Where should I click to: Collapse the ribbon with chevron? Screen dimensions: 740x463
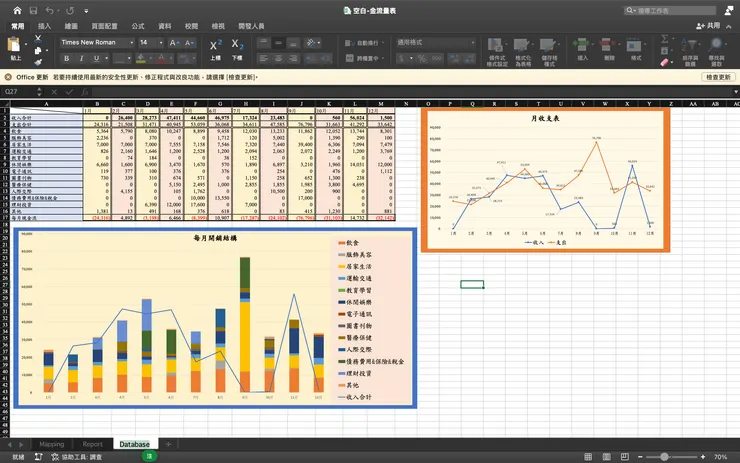(x=729, y=26)
